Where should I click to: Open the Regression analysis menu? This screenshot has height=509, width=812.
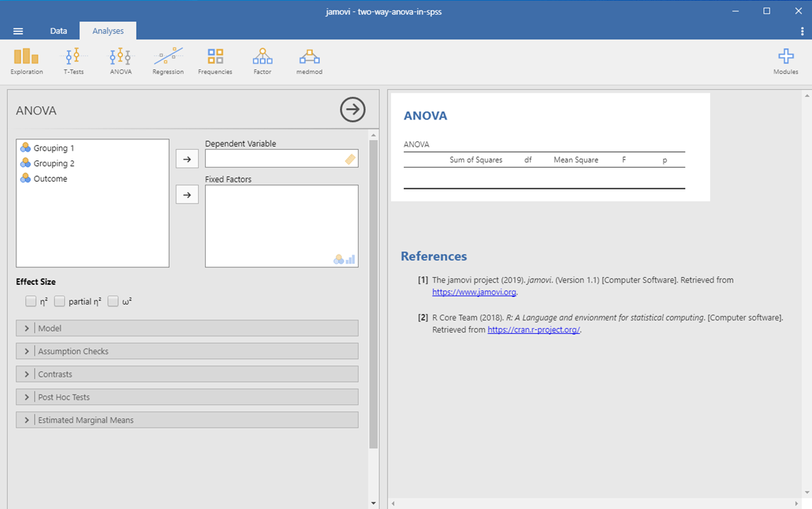coord(168,62)
